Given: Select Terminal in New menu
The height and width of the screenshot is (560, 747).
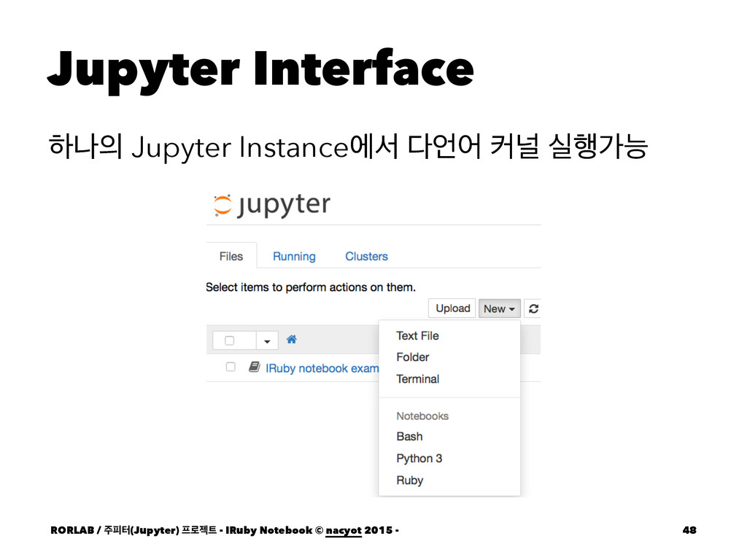Looking at the screenshot, I should (418, 379).
